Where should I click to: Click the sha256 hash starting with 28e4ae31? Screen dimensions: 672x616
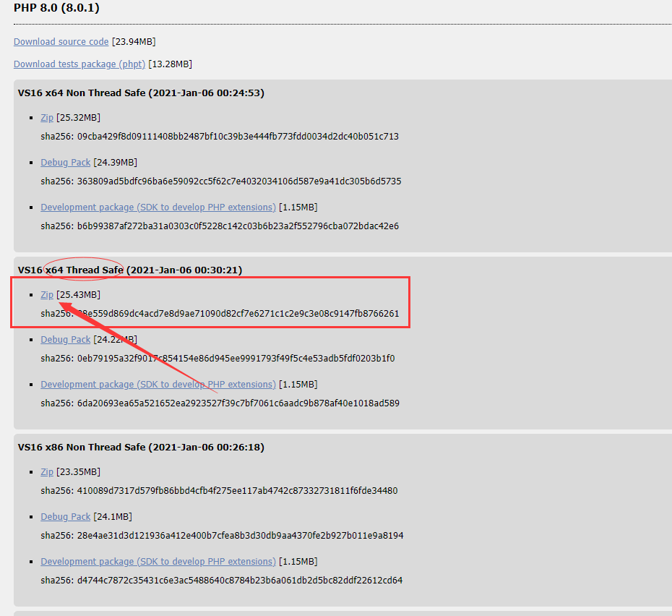tap(241, 536)
